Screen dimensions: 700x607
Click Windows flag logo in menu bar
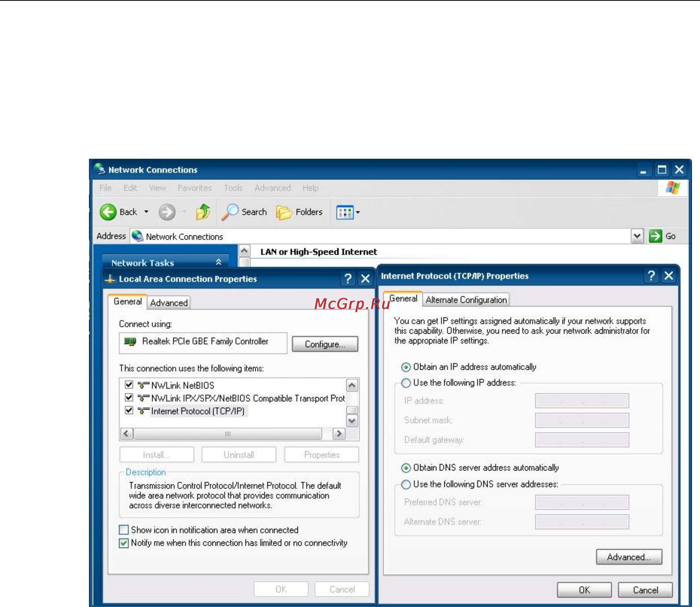point(673,188)
